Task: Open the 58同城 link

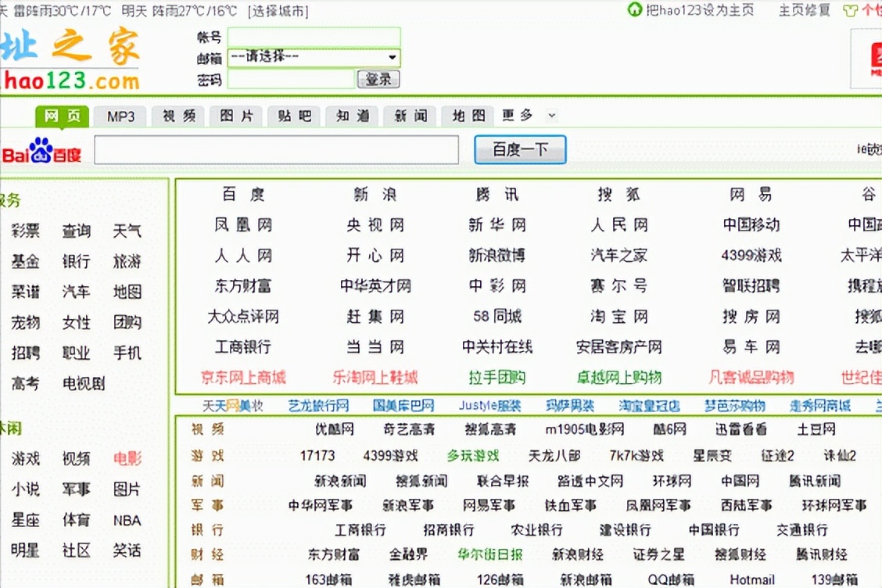Action: point(497,316)
